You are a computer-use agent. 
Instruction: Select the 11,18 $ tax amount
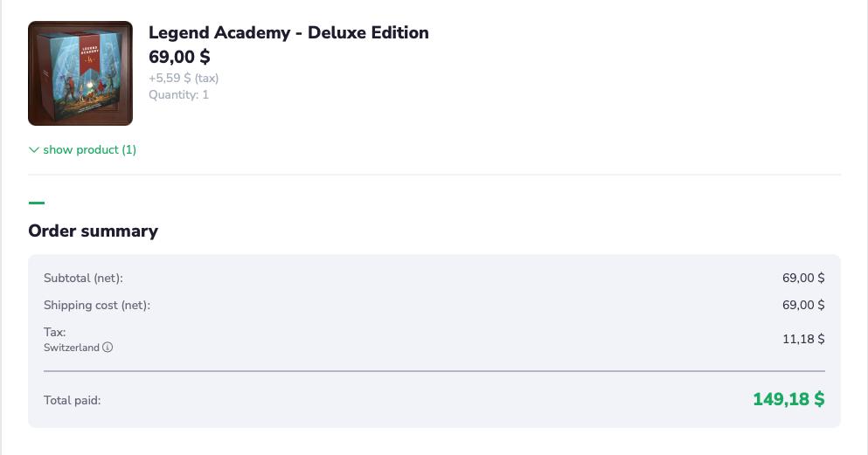(x=803, y=339)
